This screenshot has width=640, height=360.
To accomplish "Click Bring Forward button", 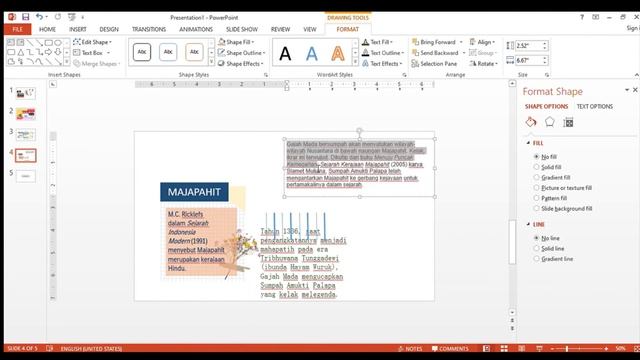I will [x=434, y=42].
